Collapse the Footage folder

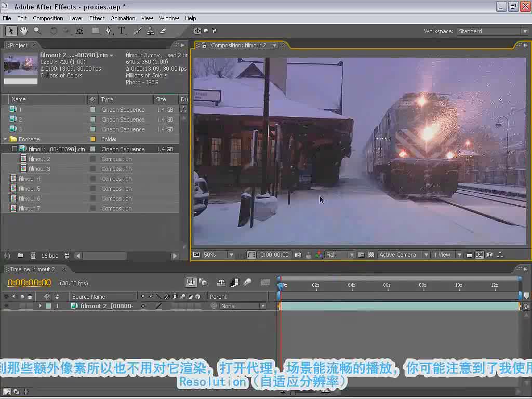(x=5, y=139)
